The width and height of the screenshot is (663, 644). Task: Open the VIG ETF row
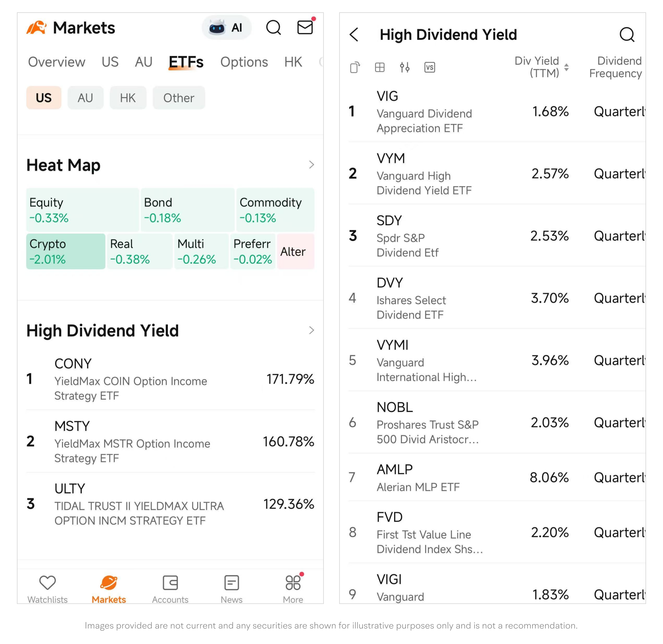[x=497, y=112]
